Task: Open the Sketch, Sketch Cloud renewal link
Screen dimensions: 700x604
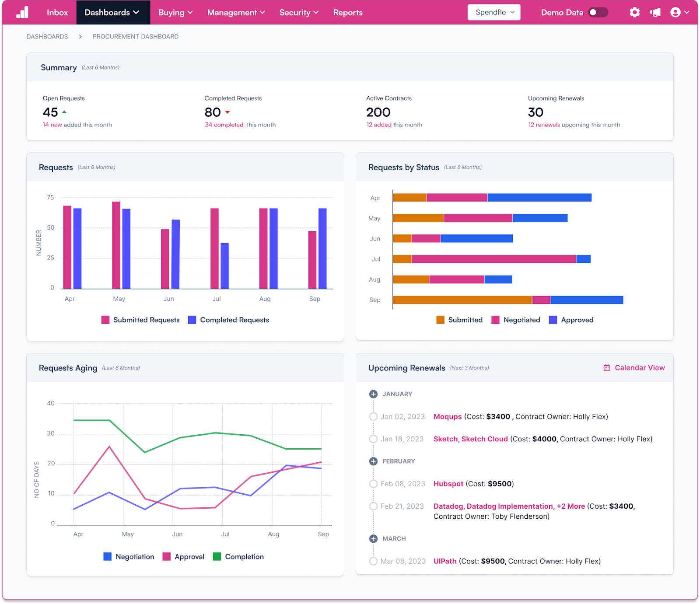Action: 471,439
